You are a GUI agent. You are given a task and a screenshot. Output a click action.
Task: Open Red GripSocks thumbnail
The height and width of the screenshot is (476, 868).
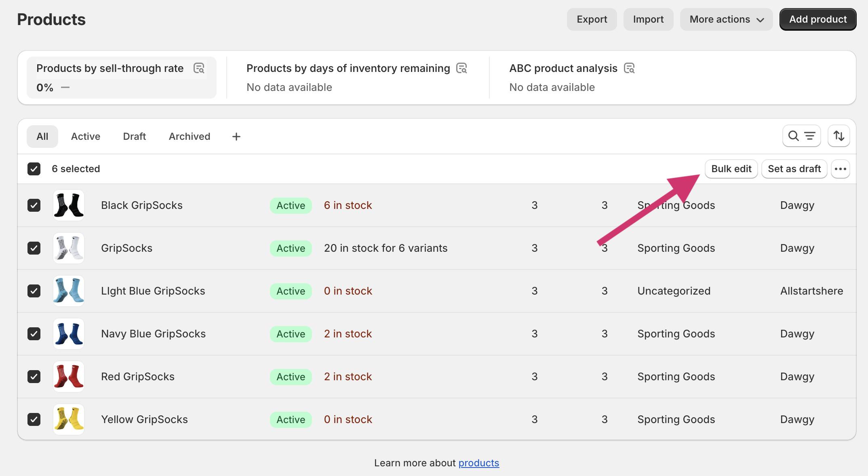pyautogui.click(x=69, y=377)
